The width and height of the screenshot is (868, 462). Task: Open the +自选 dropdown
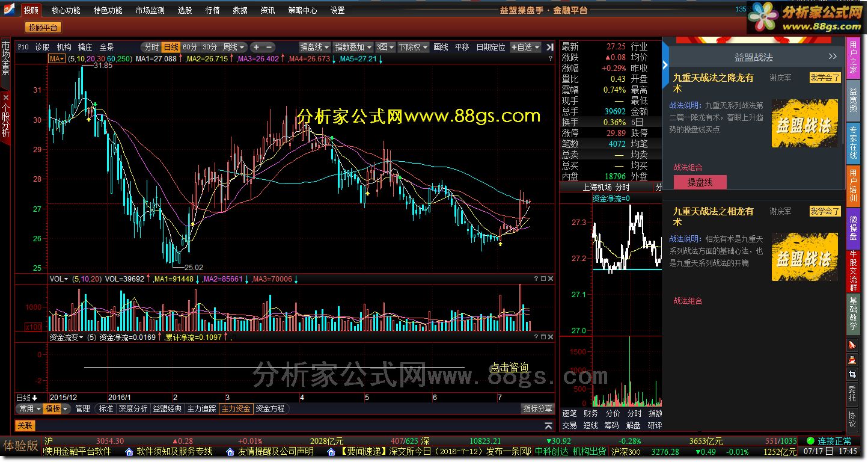pos(525,47)
